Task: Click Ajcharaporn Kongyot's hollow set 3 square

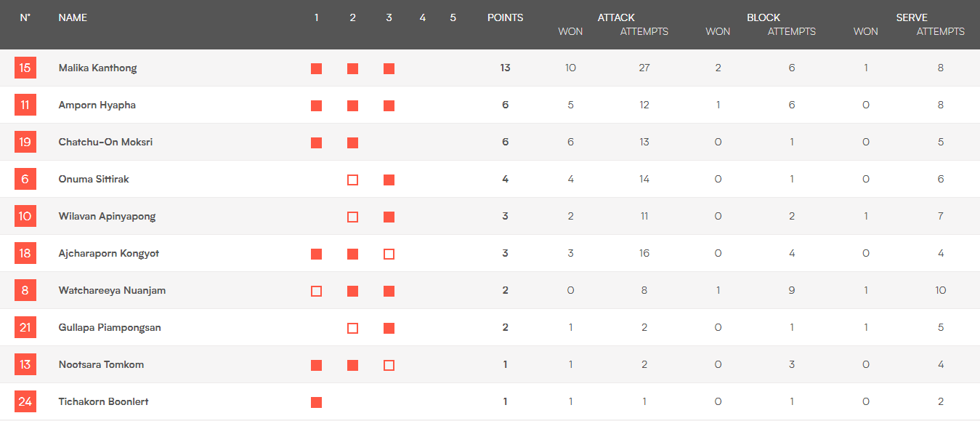Action: 389,254
